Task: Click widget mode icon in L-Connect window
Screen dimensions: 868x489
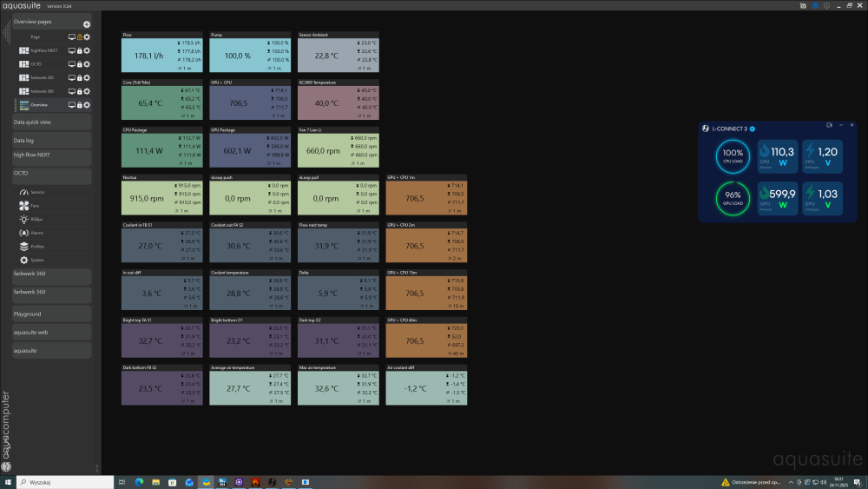Action: 829,125
